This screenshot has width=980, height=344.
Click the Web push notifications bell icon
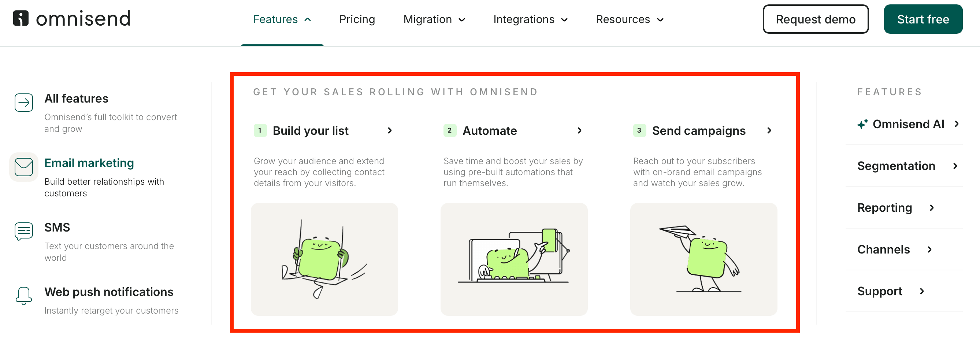pos(23,296)
